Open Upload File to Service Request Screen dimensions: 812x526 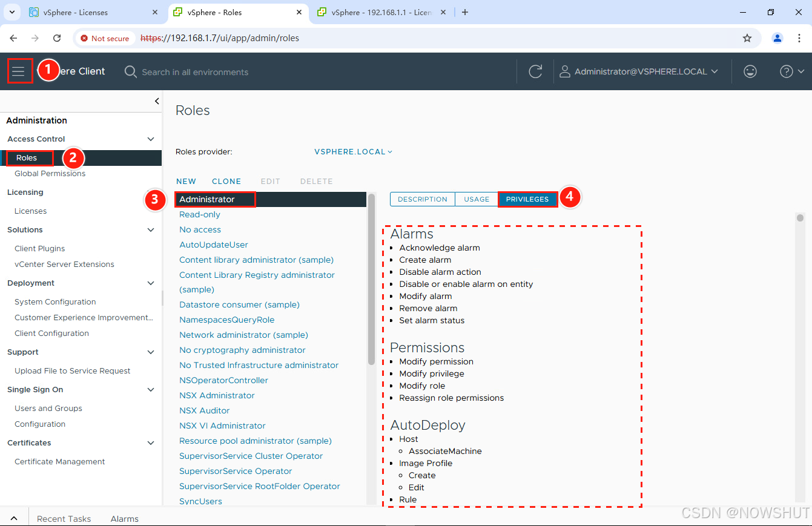[73, 371]
